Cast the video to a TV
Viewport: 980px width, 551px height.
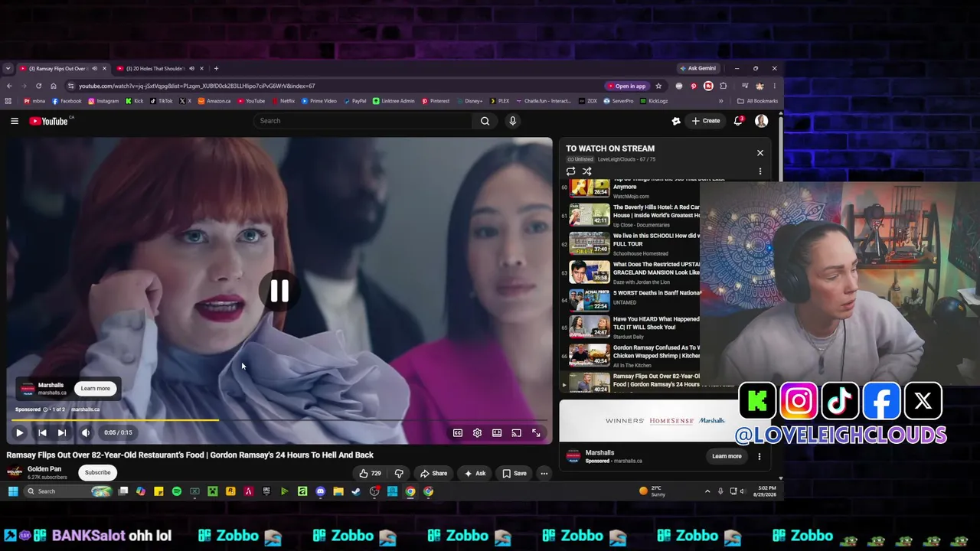(517, 433)
